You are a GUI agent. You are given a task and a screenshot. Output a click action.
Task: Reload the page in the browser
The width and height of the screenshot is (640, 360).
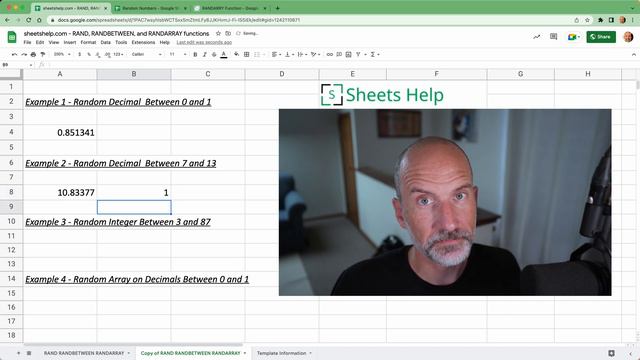(29, 20)
